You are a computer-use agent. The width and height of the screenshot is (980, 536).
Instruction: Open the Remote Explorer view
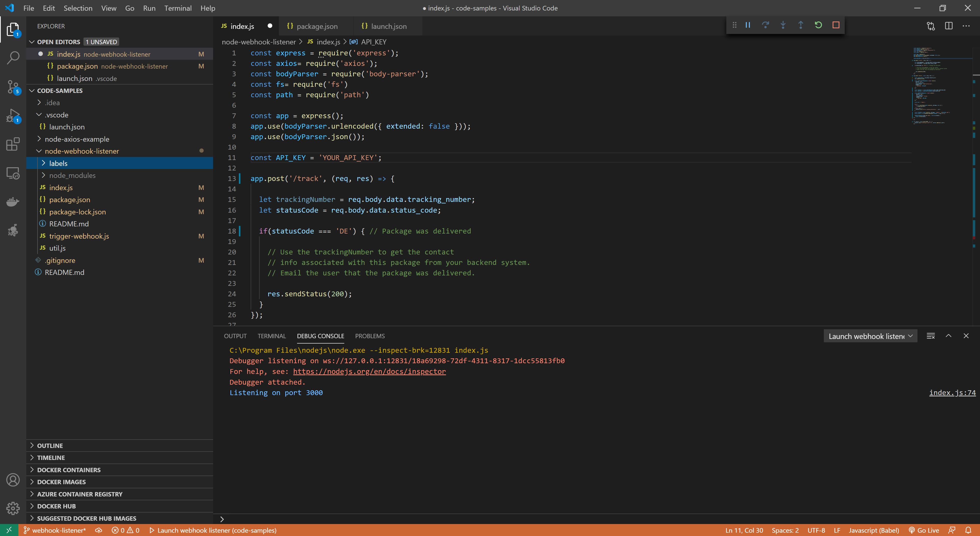tap(13, 173)
